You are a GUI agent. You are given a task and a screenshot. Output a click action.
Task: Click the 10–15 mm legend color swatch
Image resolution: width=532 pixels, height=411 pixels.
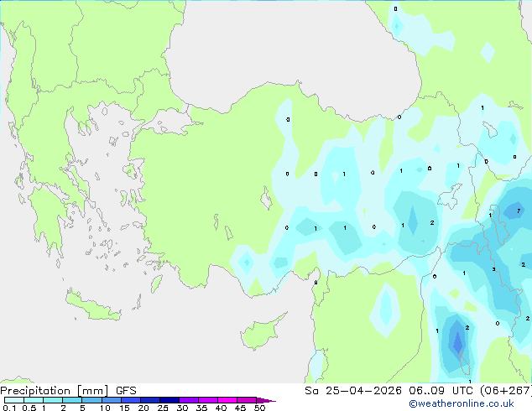pos(111,400)
